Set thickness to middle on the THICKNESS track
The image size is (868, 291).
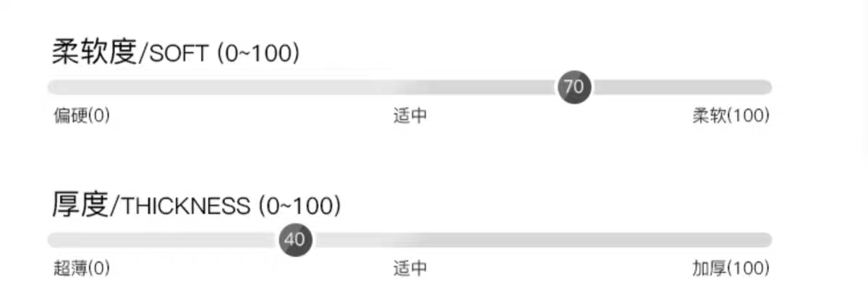pyautogui.click(x=410, y=240)
